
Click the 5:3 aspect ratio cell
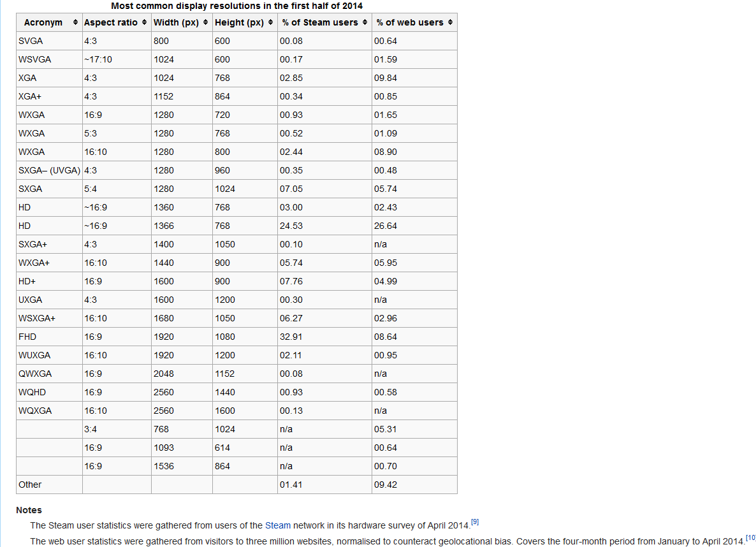point(117,133)
